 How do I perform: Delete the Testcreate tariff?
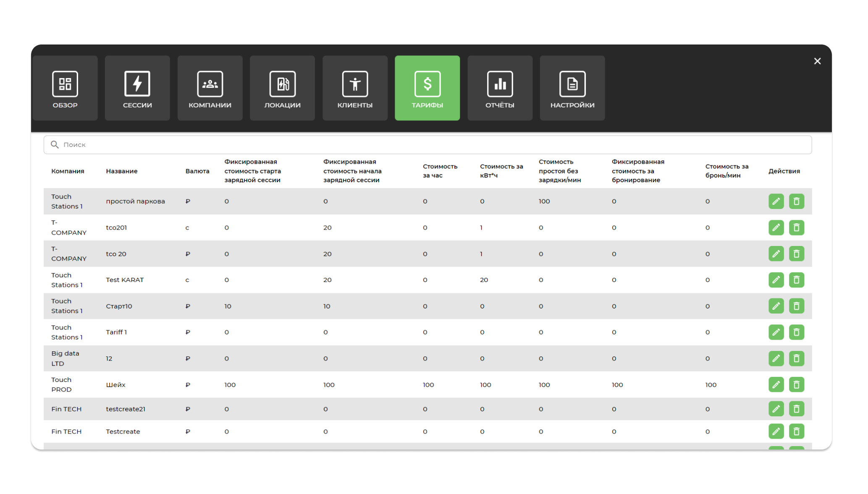point(796,431)
